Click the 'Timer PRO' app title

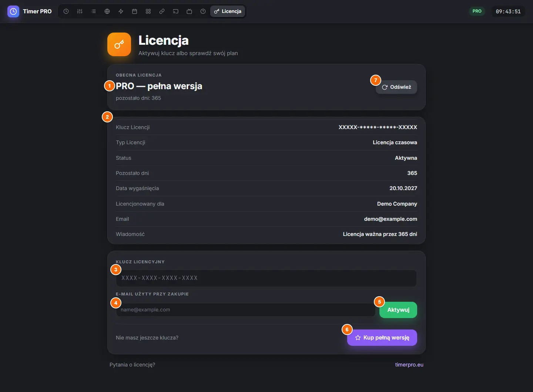(x=37, y=11)
